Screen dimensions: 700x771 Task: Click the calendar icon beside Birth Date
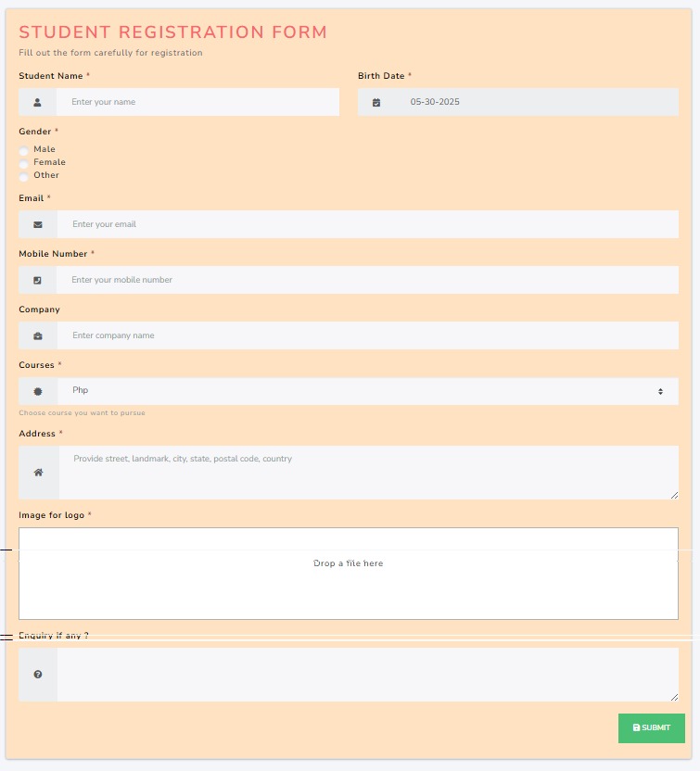click(x=376, y=102)
